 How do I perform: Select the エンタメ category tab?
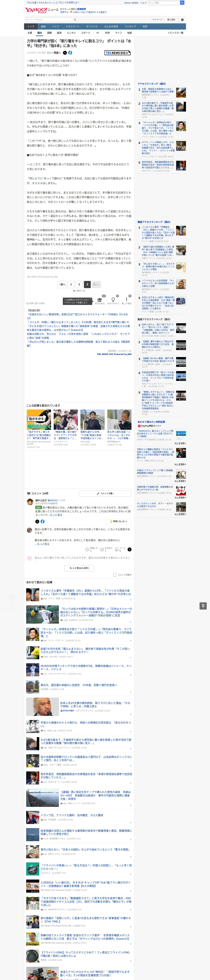(71, 33)
